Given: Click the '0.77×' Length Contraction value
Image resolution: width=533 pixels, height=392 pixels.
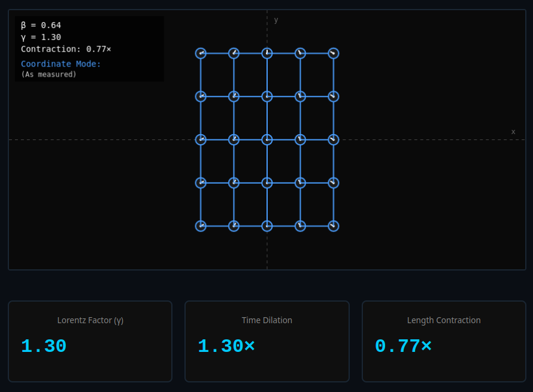Looking at the screenshot, I should (404, 345).
